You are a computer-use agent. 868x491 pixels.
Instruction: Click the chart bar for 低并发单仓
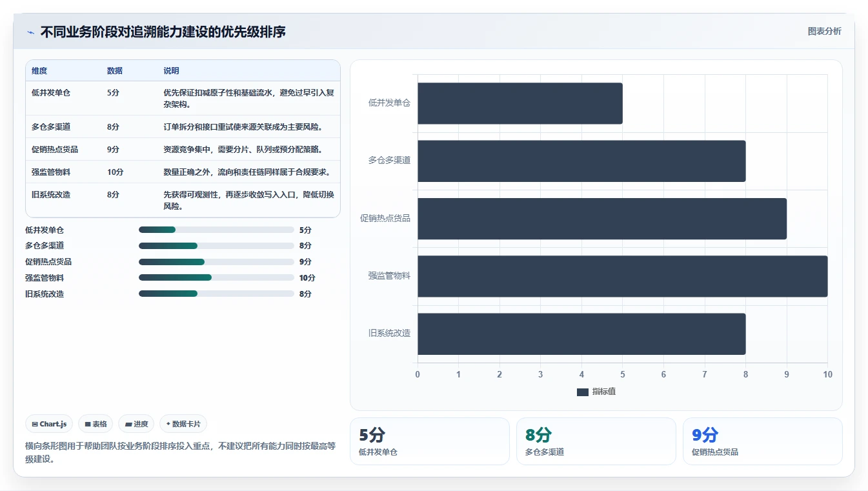520,103
